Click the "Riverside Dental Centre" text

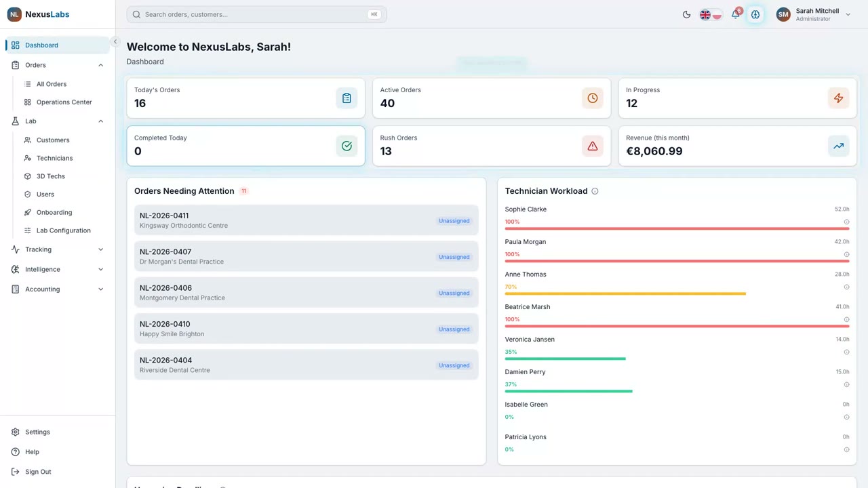point(175,370)
